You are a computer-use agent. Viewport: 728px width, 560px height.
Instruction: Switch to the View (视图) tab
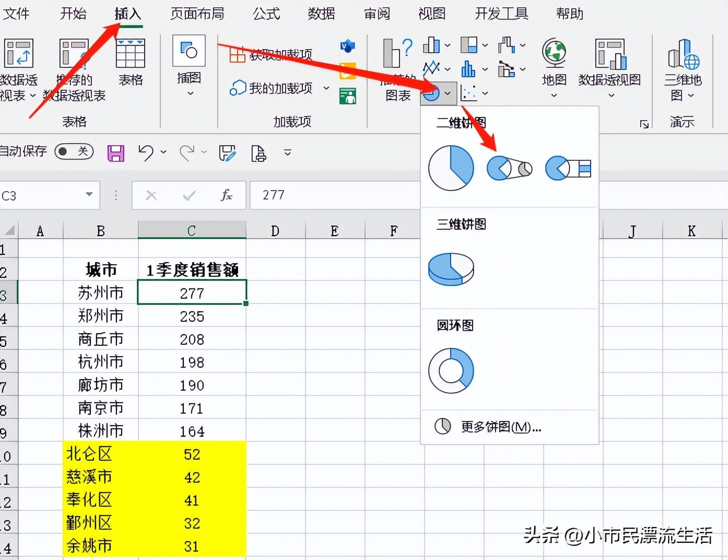click(432, 14)
